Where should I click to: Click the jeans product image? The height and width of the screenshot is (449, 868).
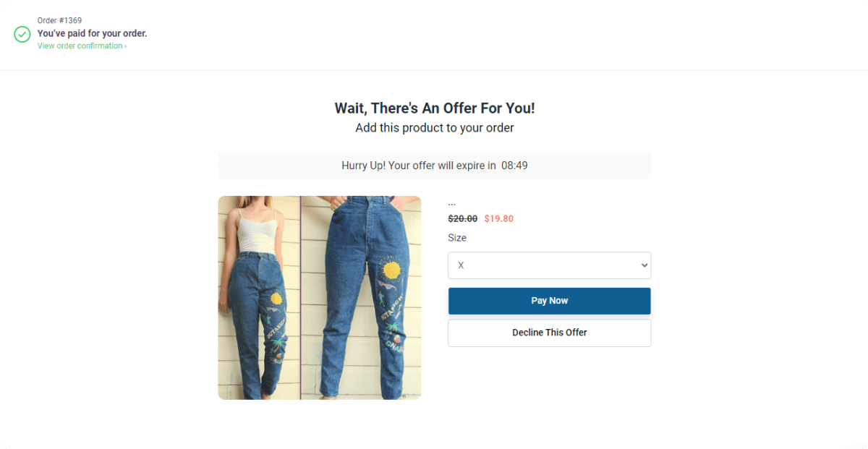tap(319, 298)
